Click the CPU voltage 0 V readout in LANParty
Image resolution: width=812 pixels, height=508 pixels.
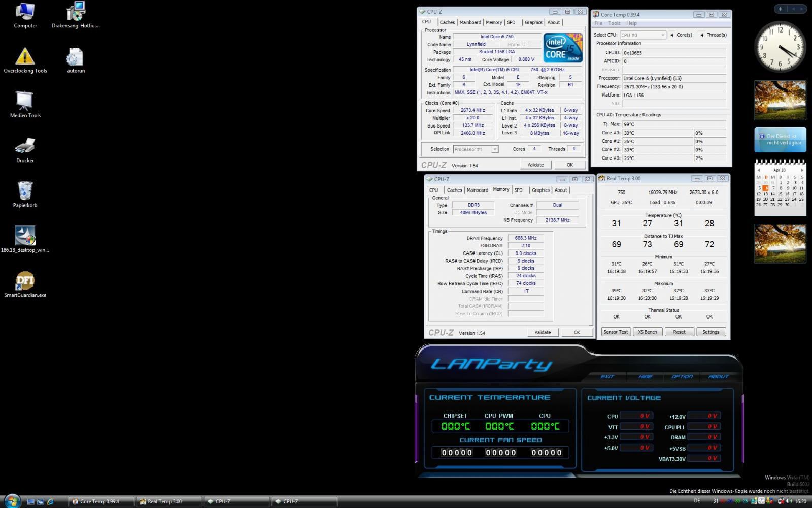(636, 416)
